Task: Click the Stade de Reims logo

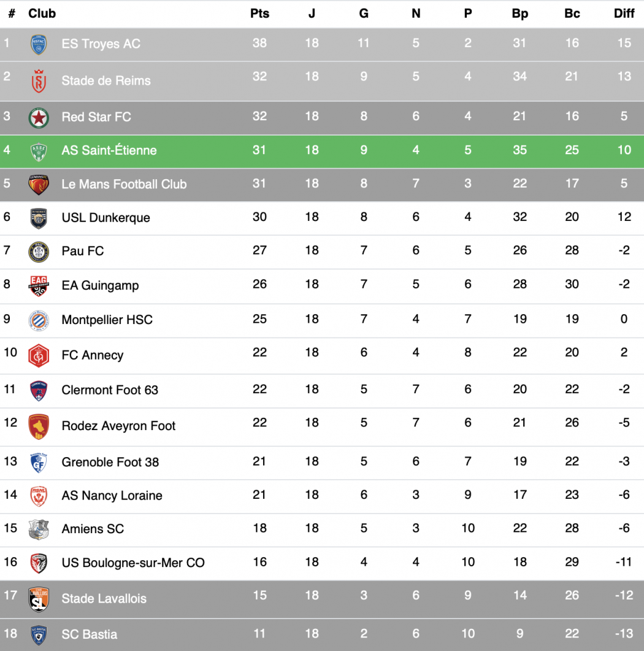Action: (39, 81)
